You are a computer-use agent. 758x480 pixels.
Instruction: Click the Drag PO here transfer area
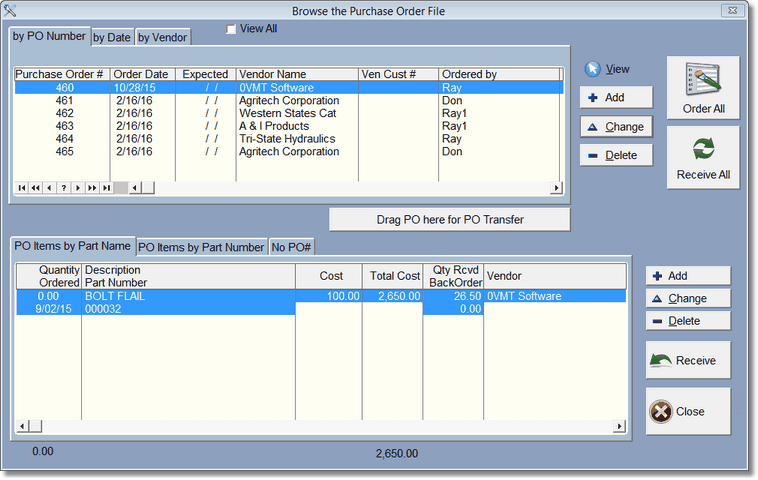click(449, 220)
